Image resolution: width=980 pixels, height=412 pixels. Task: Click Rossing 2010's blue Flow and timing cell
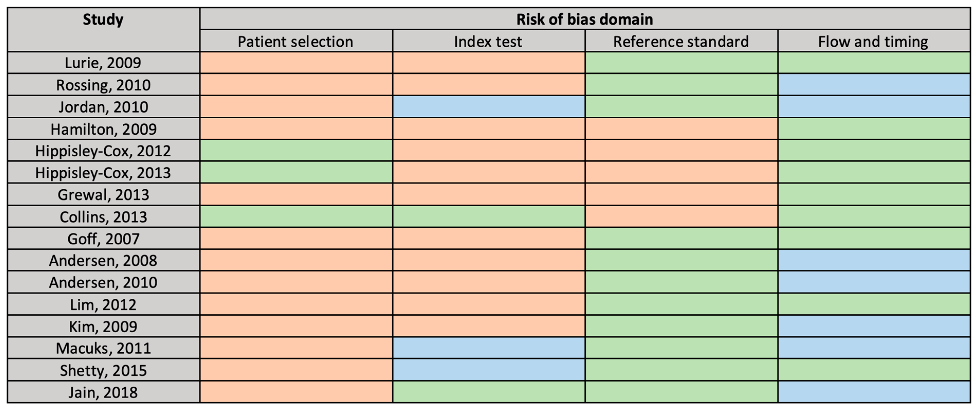click(x=874, y=85)
